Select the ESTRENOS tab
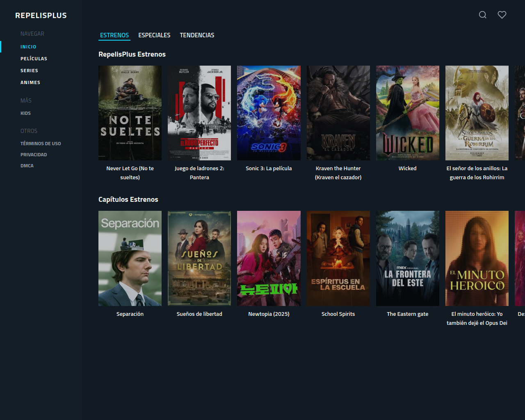This screenshot has width=525, height=420. 114,35
